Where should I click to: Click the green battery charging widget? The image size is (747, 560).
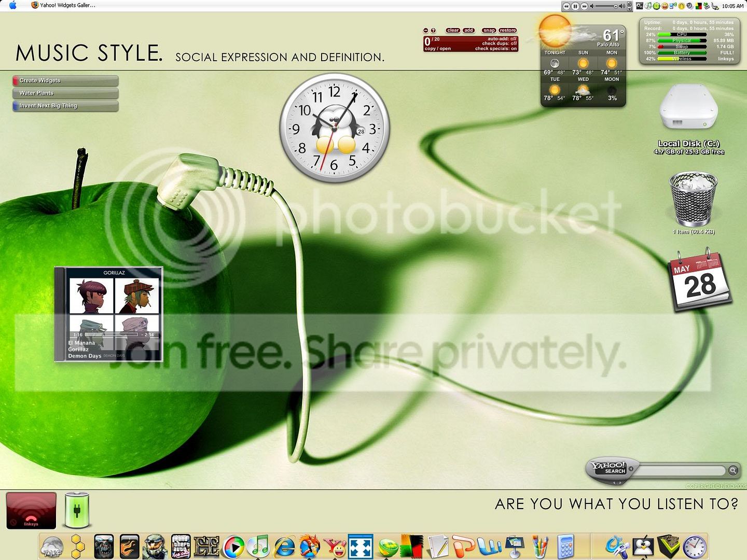point(77,510)
